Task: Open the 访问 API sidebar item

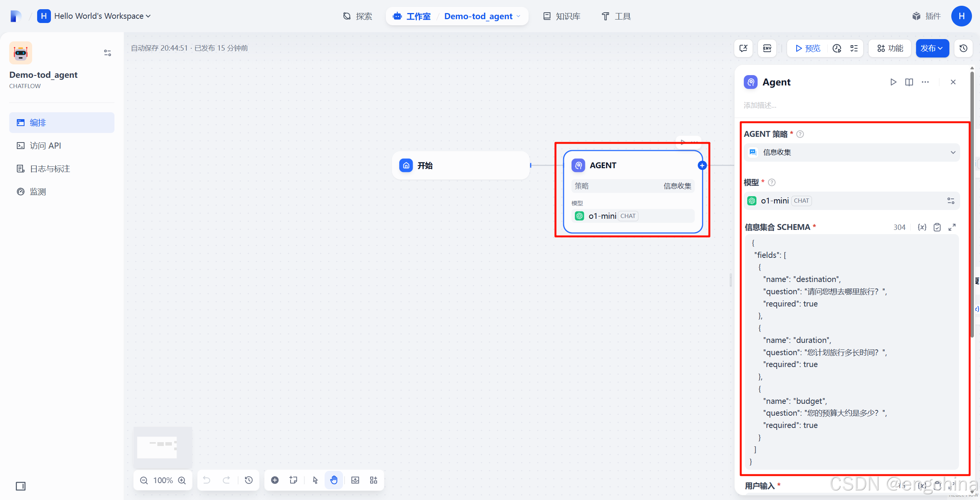Action: click(45, 146)
